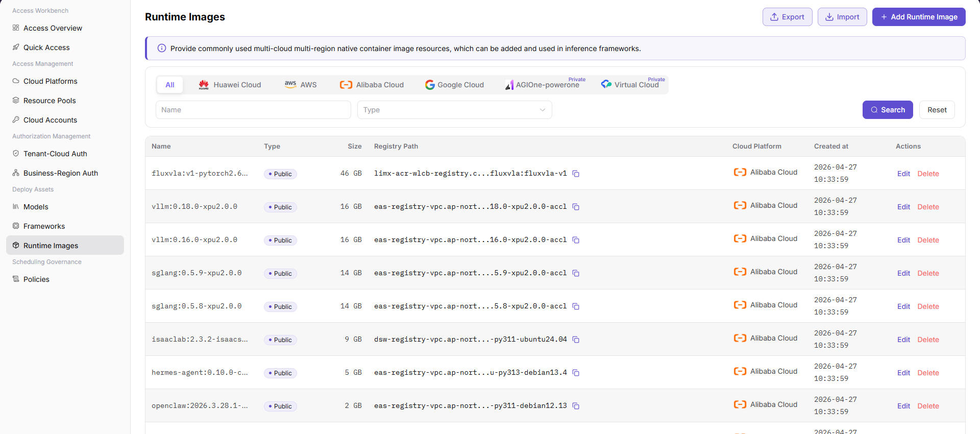This screenshot has height=434, width=980.
Task: Click the Name column header
Action: pyautogui.click(x=161, y=146)
